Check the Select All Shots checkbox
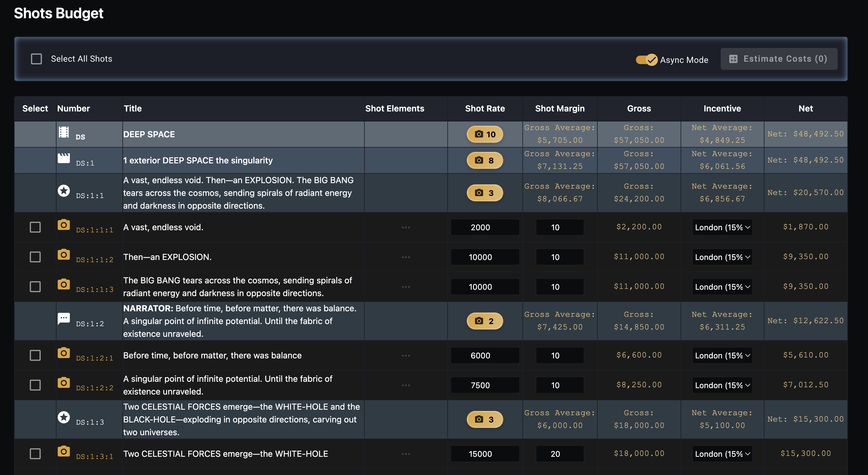868x475 pixels. pyautogui.click(x=36, y=59)
